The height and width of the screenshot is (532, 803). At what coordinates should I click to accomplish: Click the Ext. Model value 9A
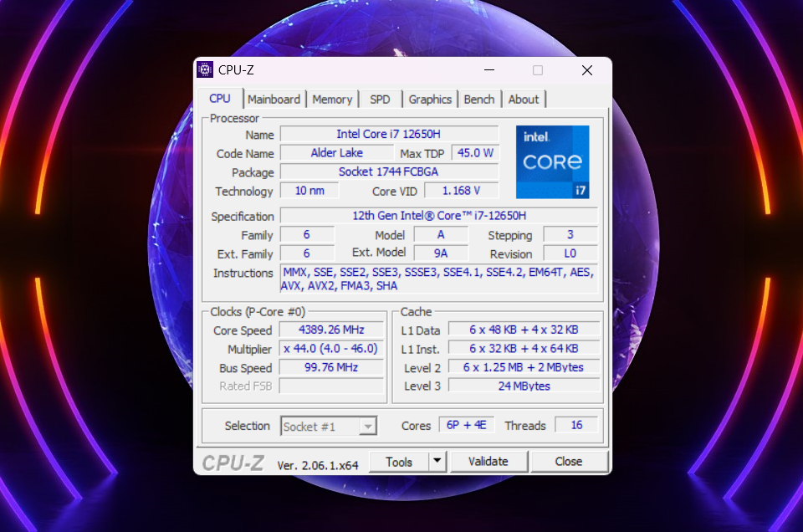(x=441, y=253)
